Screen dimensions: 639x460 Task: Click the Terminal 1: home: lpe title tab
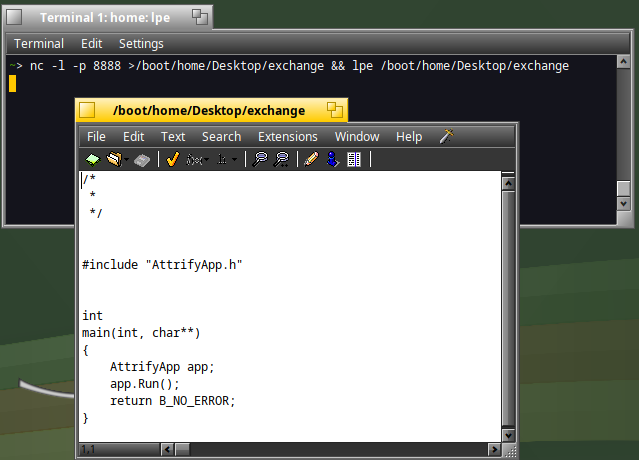click(105, 18)
